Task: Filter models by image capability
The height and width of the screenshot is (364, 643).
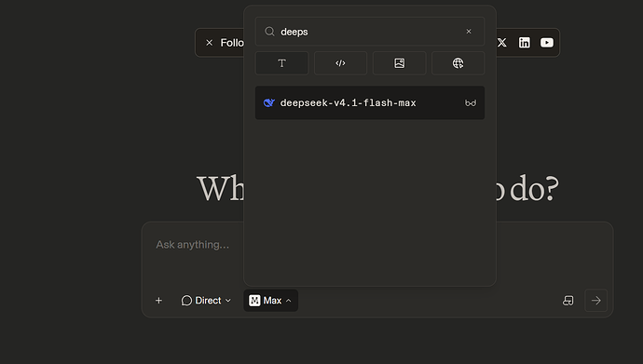Action: coord(399,63)
